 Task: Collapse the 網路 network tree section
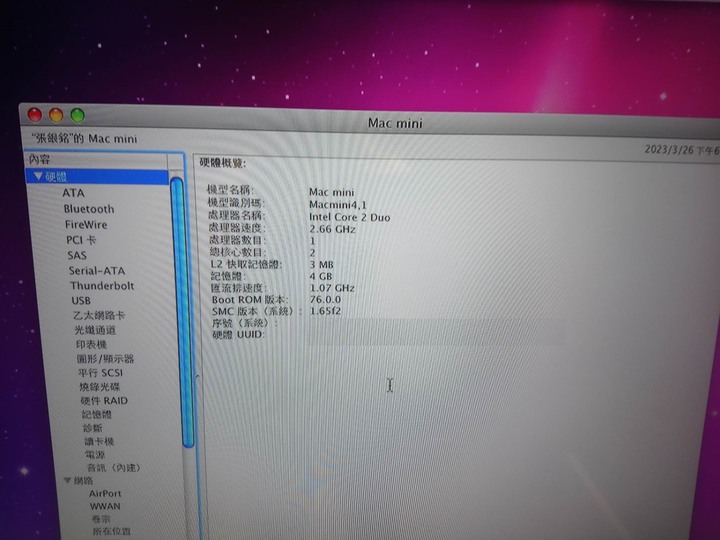pyautogui.click(x=68, y=480)
